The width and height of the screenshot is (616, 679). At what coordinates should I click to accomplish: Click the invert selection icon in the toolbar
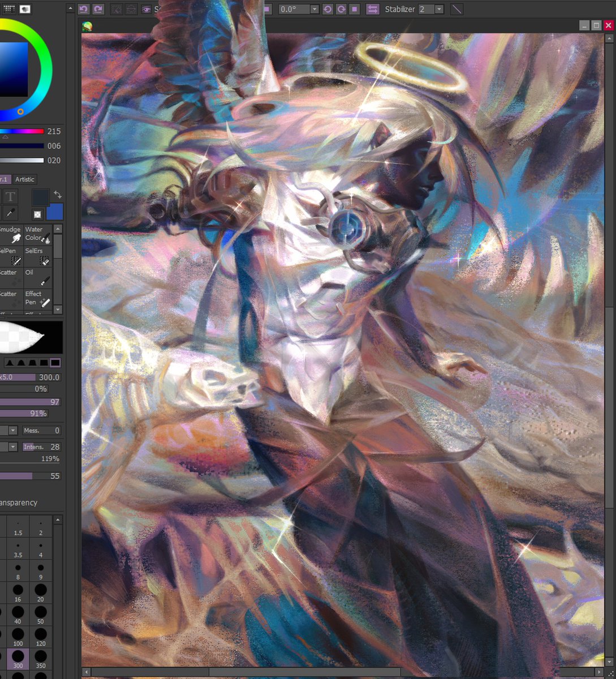click(131, 9)
